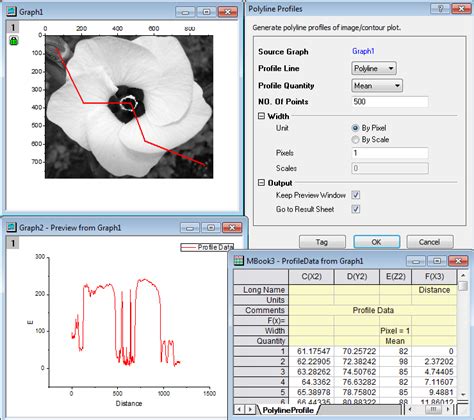Open the Profile Quantity dropdown

(x=377, y=86)
